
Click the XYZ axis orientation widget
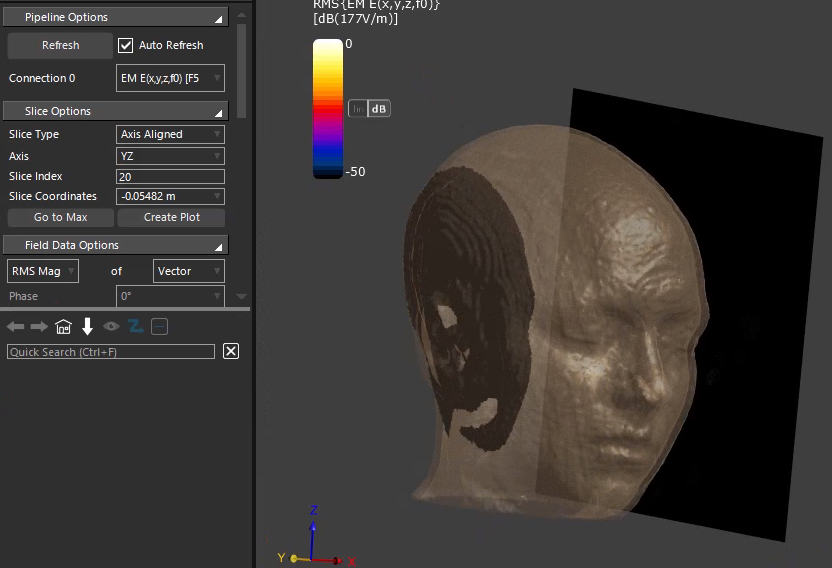(316, 536)
